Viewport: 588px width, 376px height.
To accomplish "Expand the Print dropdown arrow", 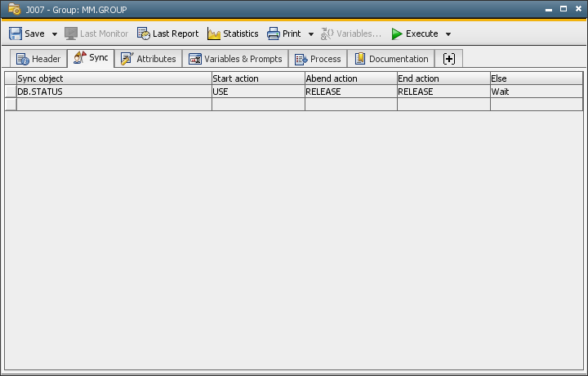I will (x=311, y=34).
